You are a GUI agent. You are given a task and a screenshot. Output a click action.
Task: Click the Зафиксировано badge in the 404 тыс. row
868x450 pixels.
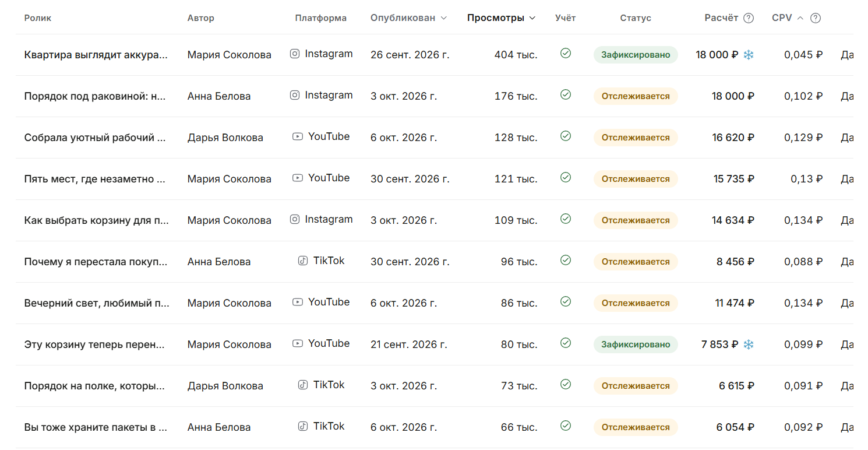(636, 55)
